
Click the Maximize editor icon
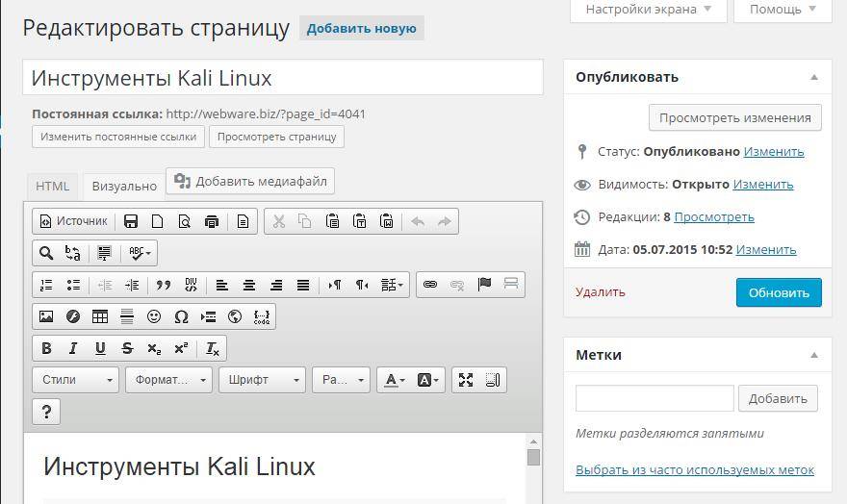coord(466,380)
